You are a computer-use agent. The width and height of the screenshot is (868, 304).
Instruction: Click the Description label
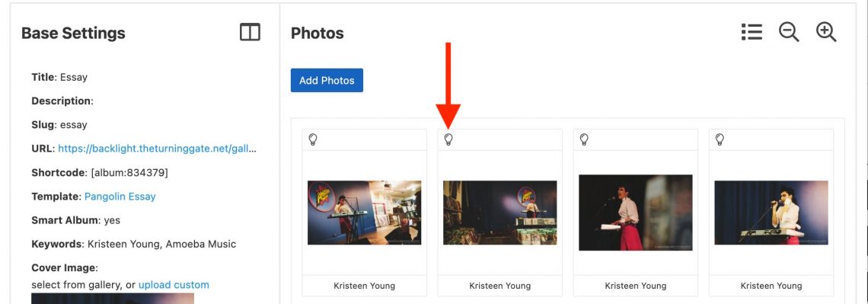point(62,101)
